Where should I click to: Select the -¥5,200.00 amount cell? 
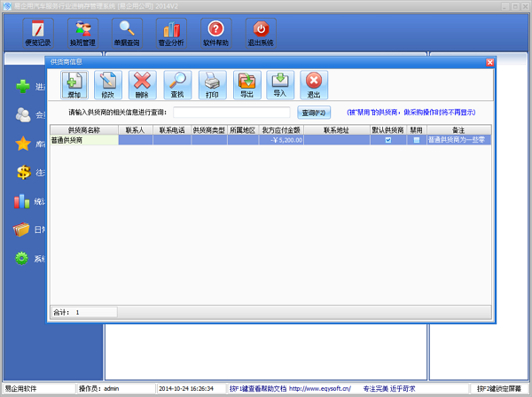coord(281,140)
